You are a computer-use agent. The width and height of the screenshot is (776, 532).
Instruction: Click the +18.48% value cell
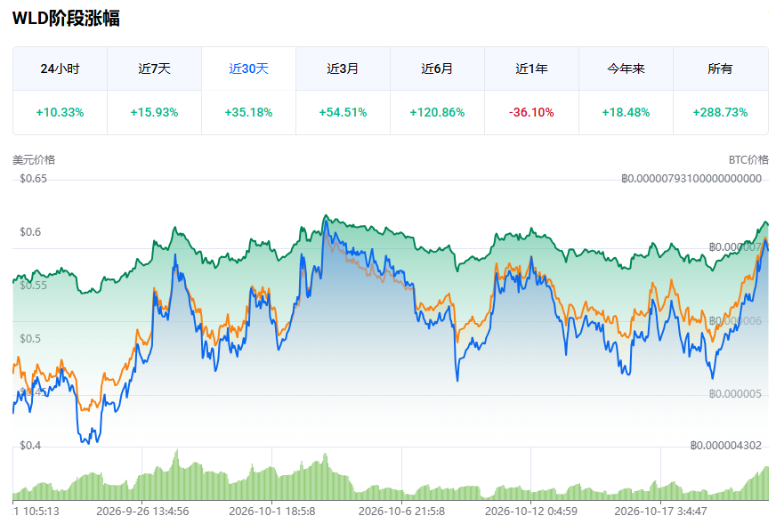pyautogui.click(x=626, y=112)
